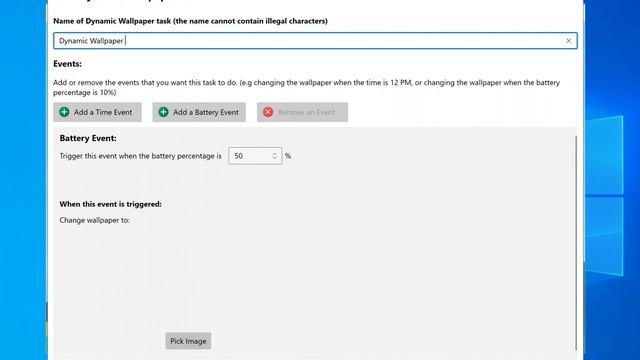This screenshot has width=640, height=360.
Task: Click the 'Trigger this event when the battery percentage is' text
Action: [x=140, y=156]
